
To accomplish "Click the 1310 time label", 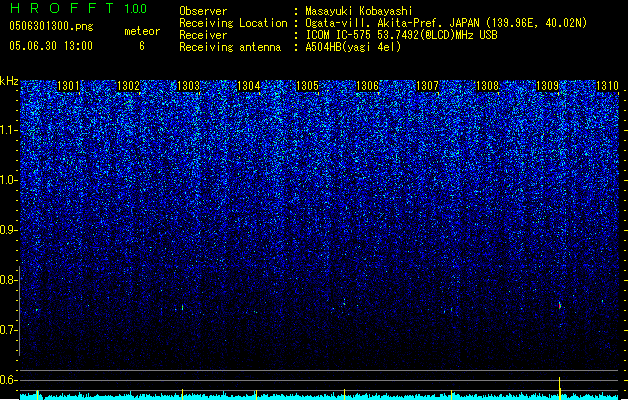I will (607, 86).
